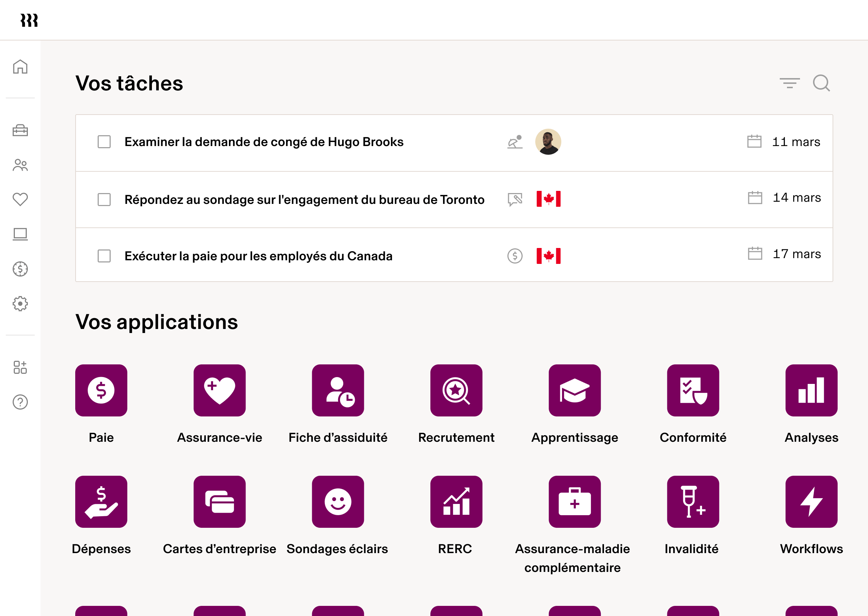Open the Invalidité application
Screen dimensions: 868x616
tap(693, 501)
